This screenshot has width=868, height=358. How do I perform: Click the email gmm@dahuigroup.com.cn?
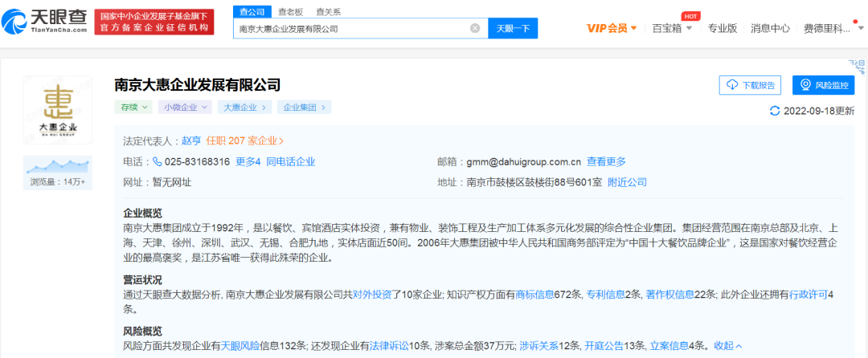point(524,162)
